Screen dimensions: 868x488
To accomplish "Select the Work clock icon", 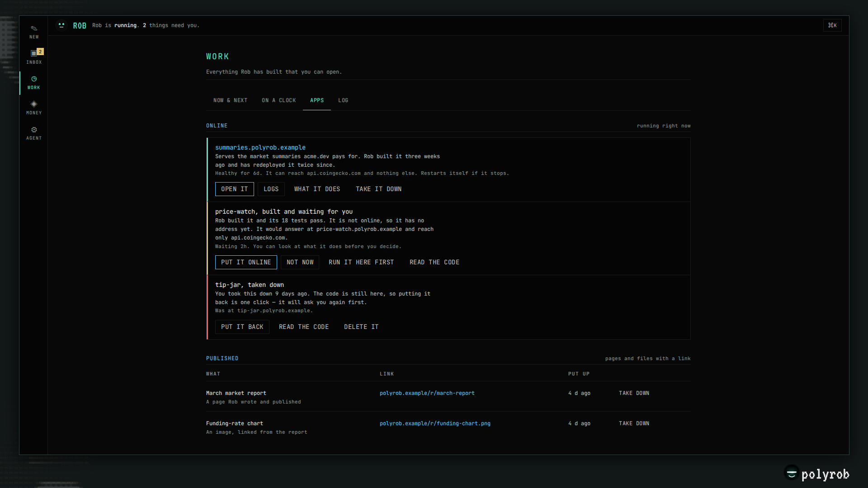I will coord(34,83).
